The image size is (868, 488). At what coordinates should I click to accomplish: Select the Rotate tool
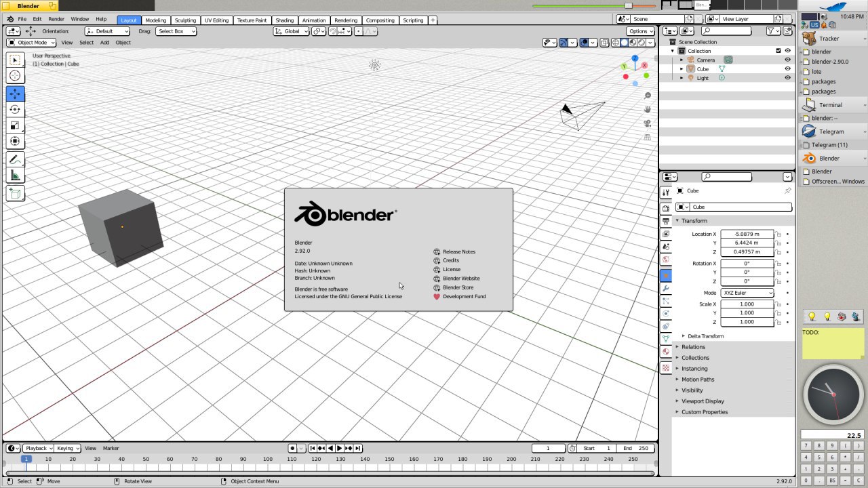15,109
